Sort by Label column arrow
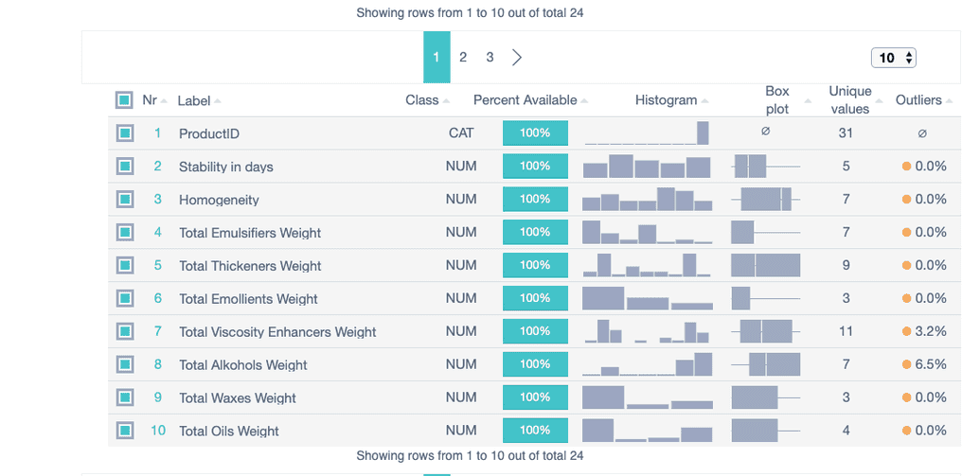Viewport: 980px width, 476px height. [x=217, y=101]
